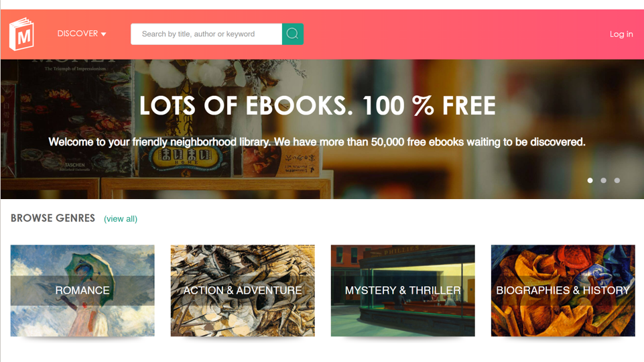The height and width of the screenshot is (362, 644).
Task: Open the Action & Adventure genre tile
Action: pyautogui.click(x=243, y=290)
